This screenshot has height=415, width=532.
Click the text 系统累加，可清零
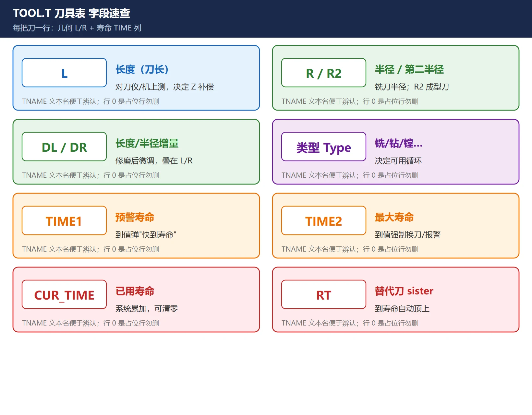pos(147,309)
